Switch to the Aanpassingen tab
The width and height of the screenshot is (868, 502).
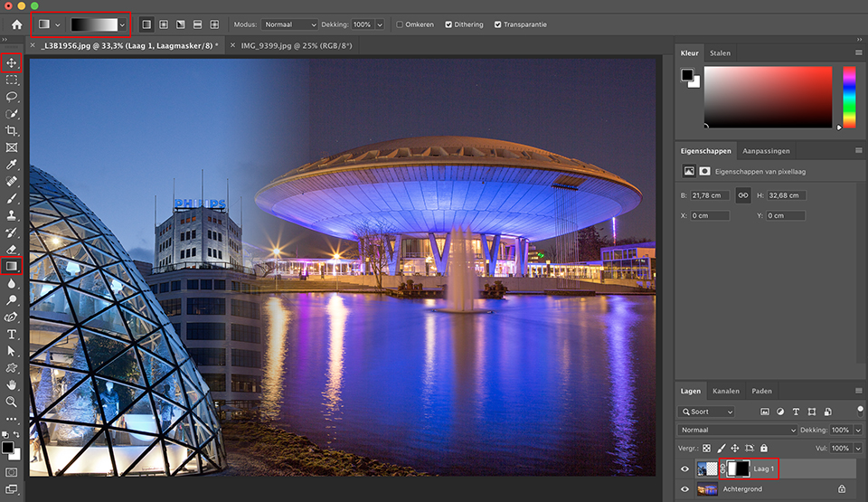(766, 151)
